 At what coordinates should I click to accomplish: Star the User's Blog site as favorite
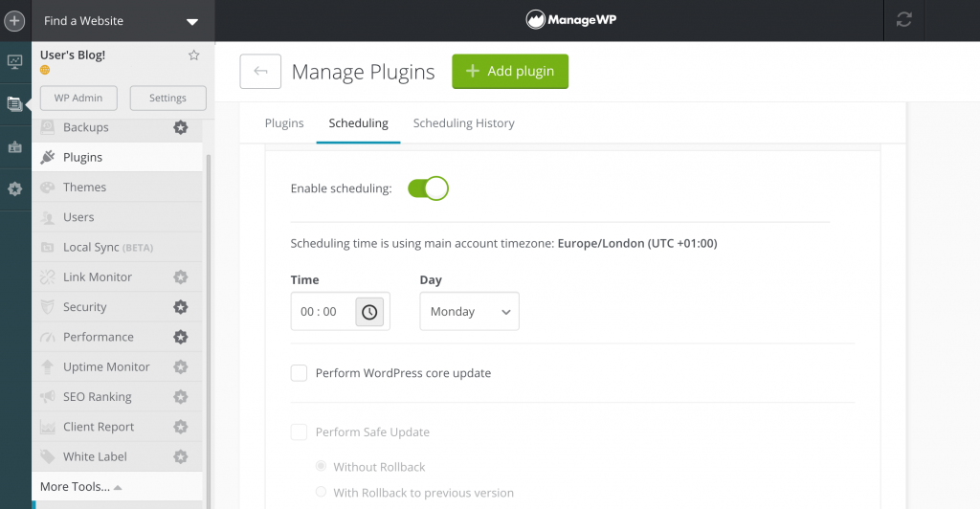pyautogui.click(x=194, y=55)
